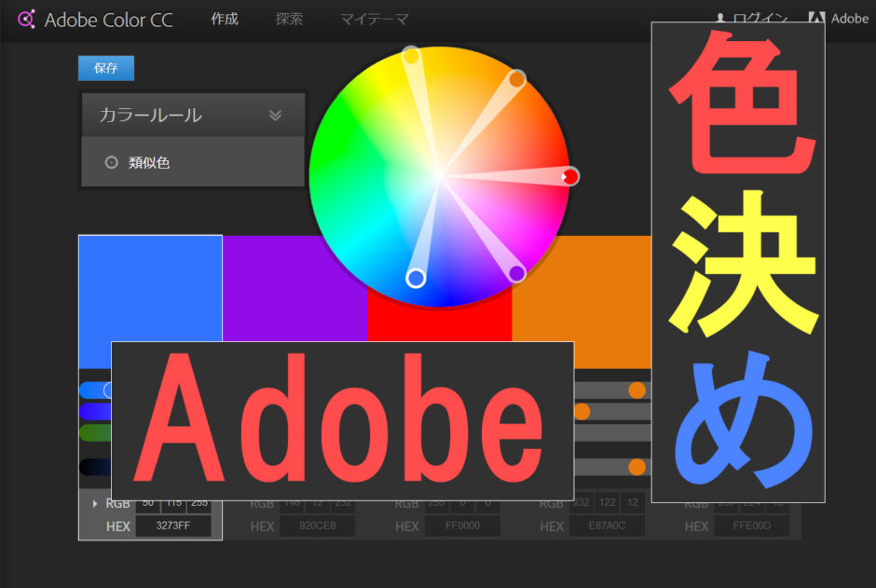Click the HEX field showing 3273FF
This screenshot has width=876, height=588.
[173, 526]
